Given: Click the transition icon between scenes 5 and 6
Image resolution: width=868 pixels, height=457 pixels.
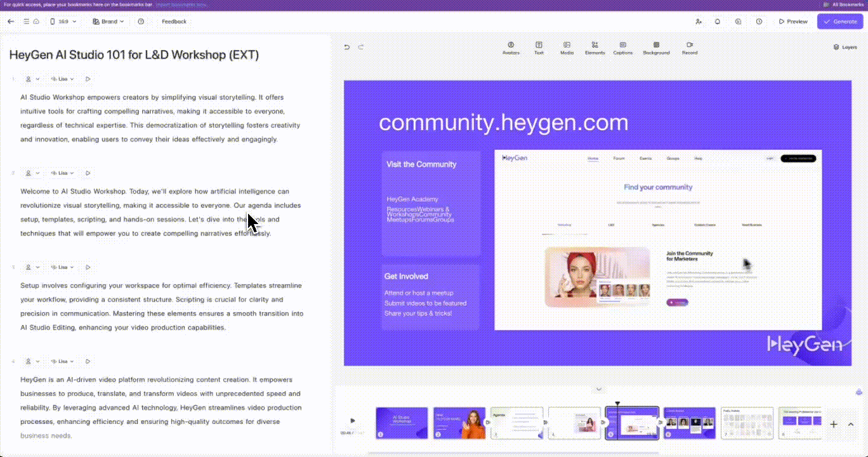Looking at the screenshot, I should (661, 422).
